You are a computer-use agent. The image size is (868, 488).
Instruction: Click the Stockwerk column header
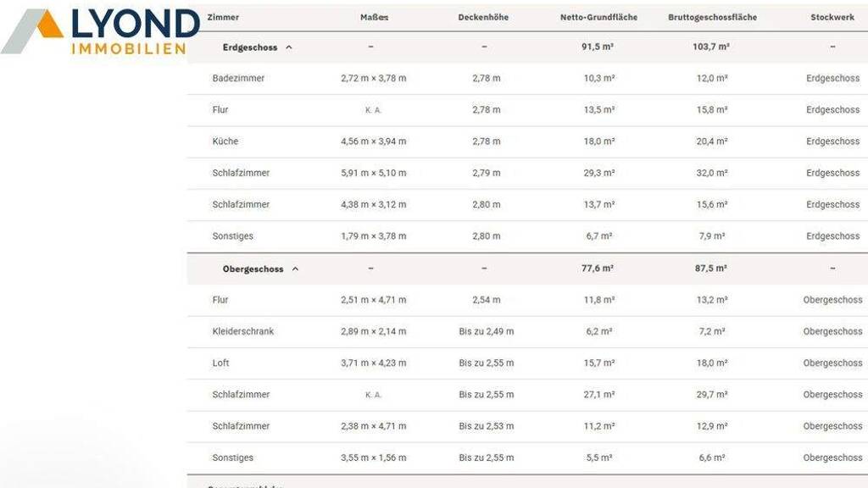(x=832, y=17)
